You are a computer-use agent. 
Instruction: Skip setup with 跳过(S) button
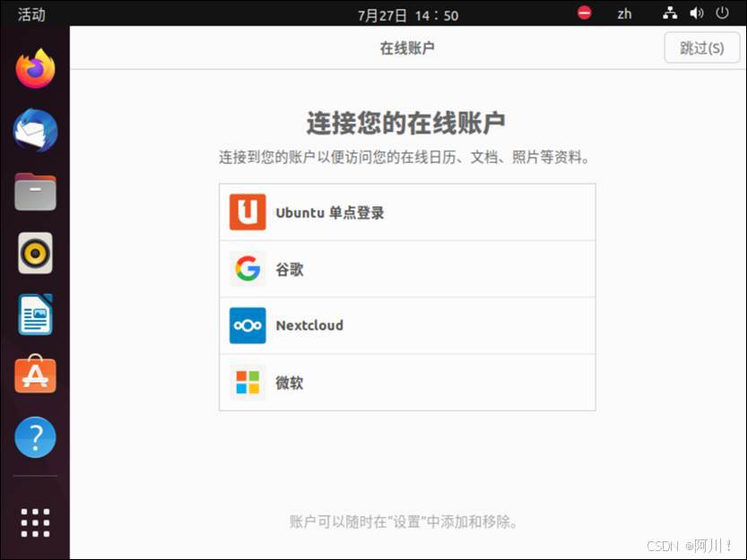tap(702, 47)
